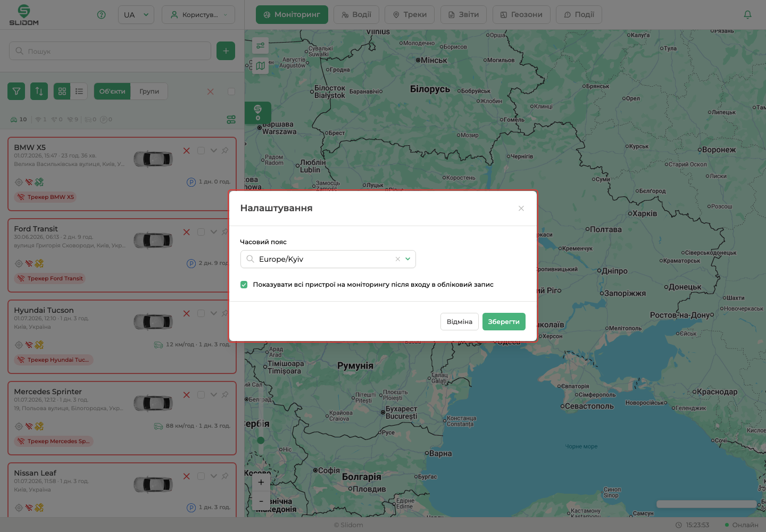This screenshot has height=532, width=766.
Task: Open the Треки tab
Action: tap(410, 15)
